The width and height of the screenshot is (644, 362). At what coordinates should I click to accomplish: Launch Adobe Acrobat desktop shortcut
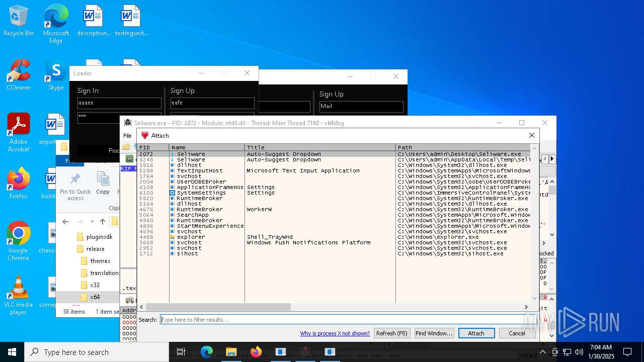click(x=19, y=133)
